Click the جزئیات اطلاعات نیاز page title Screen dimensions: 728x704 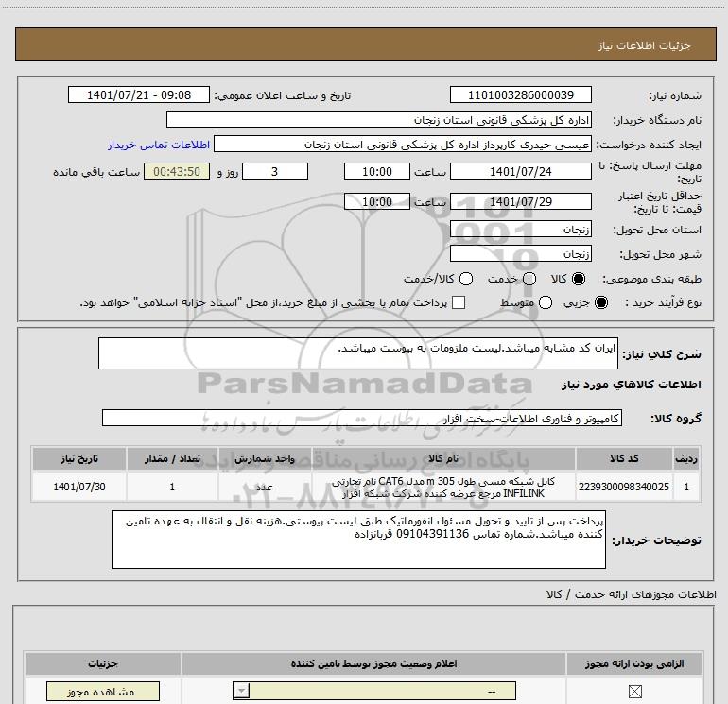644,45
